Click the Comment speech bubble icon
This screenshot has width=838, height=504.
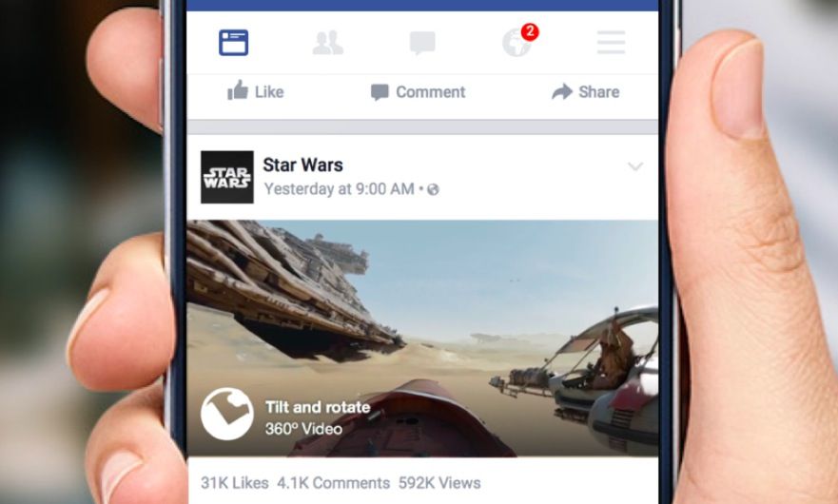[x=380, y=92]
